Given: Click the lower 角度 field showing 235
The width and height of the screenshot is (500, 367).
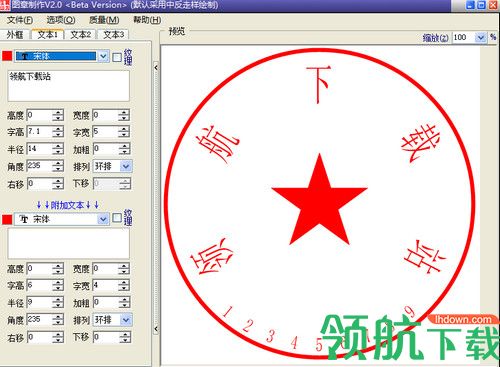Looking at the screenshot, I should 39,320.
